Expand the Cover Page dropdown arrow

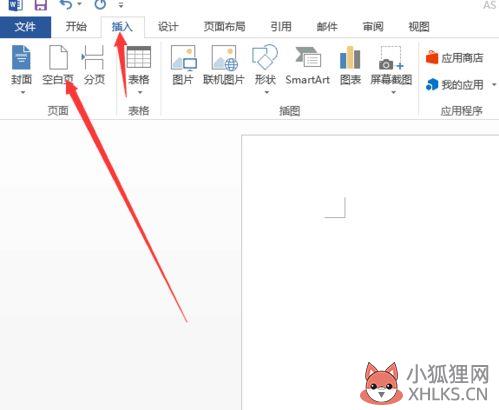(x=23, y=92)
